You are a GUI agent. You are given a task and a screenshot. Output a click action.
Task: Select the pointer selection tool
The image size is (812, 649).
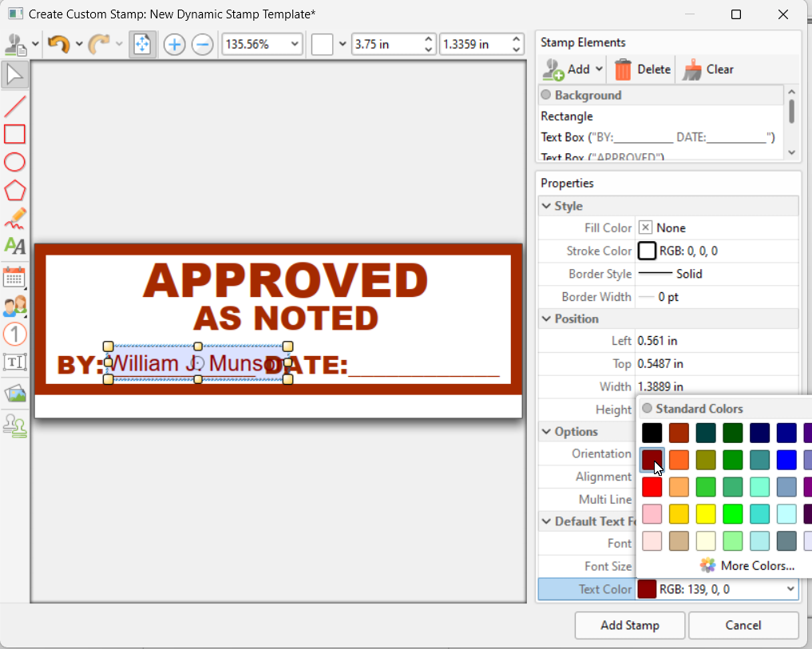14,74
